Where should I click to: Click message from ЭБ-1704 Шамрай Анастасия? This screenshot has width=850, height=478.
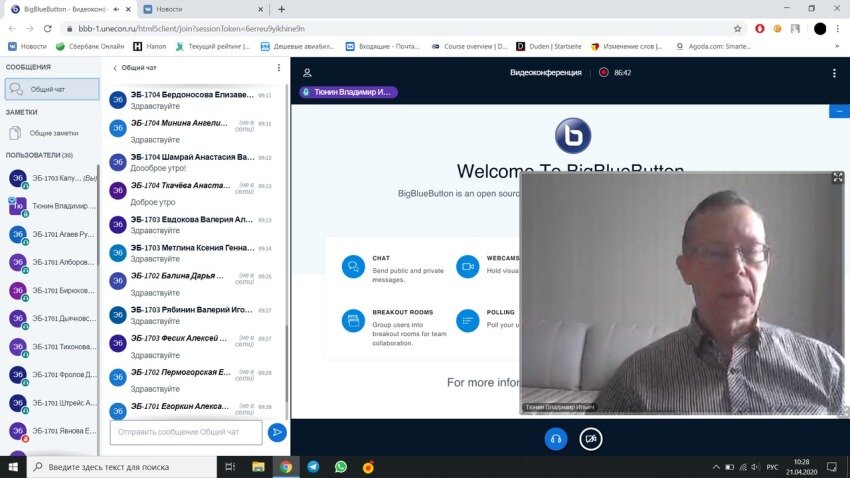[x=191, y=163]
